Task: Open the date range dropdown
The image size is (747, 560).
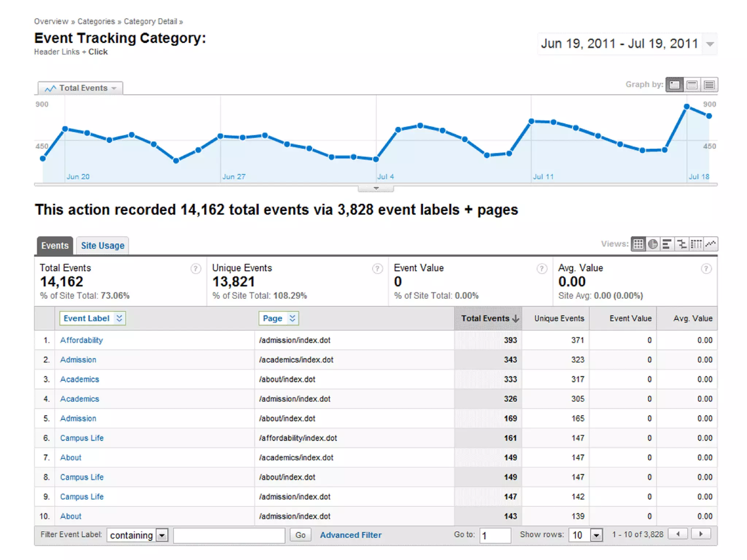Action: 710,44
